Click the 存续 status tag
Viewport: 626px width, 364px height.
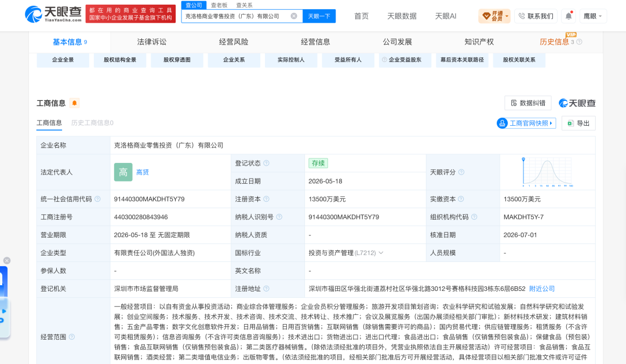coord(318,163)
